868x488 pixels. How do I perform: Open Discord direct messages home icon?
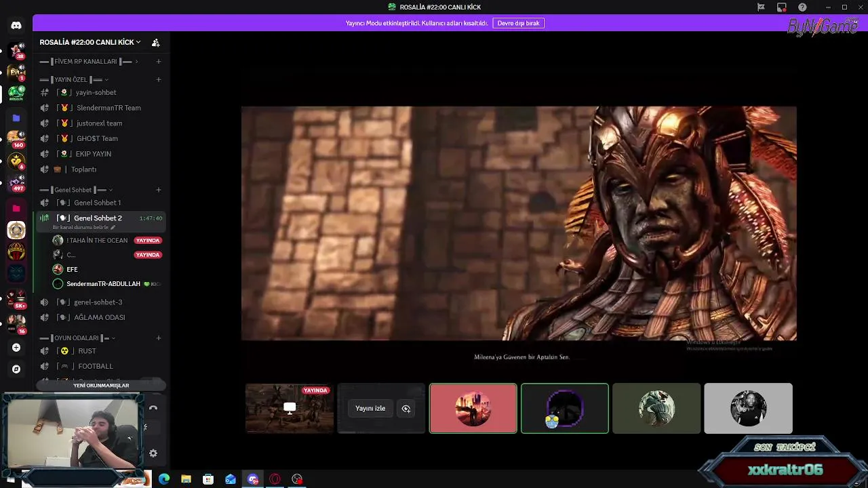16,25
